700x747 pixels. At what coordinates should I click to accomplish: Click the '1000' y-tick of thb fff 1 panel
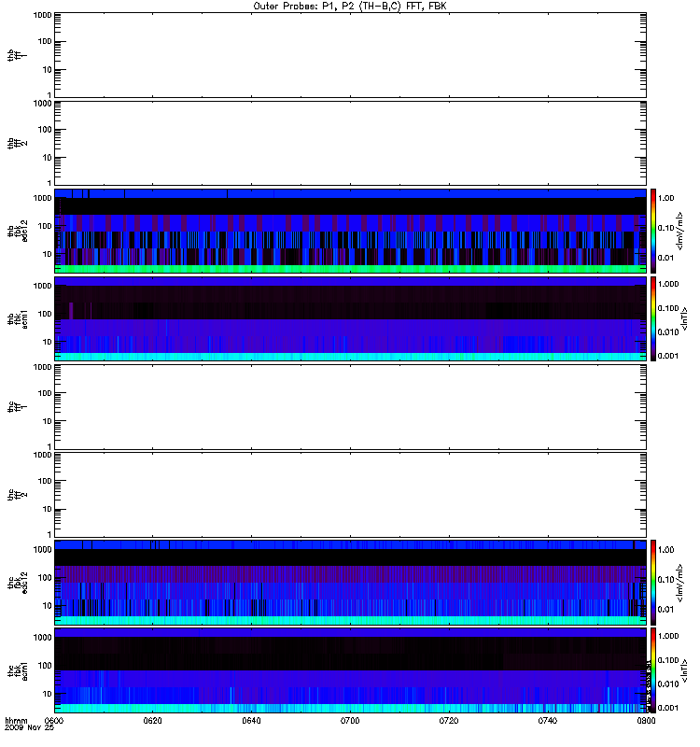tap(42, 15)
